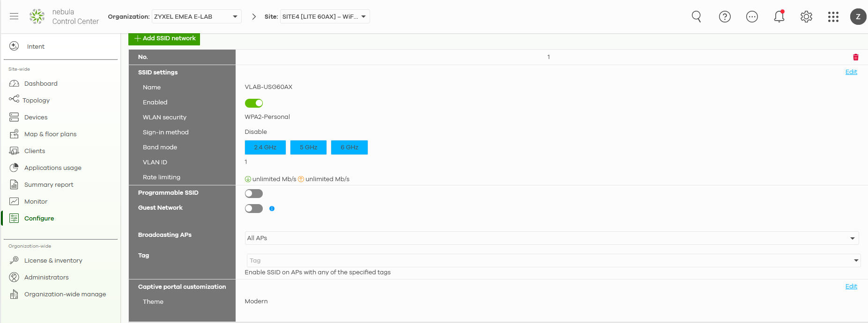868x323 pixels.
Task: Expand the Organization dropdown
Action: coord(196,17)
